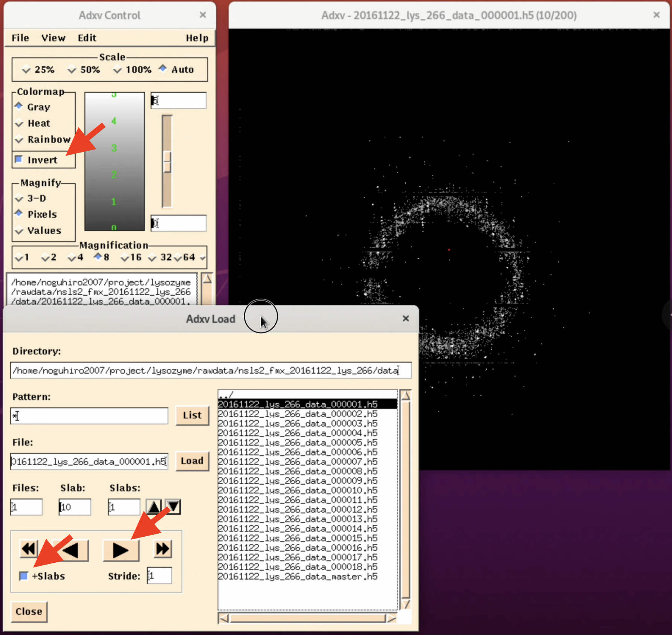Click the grayscale colormap gradient bar
This screenshot has height=635, width=672.
point(114,161)
